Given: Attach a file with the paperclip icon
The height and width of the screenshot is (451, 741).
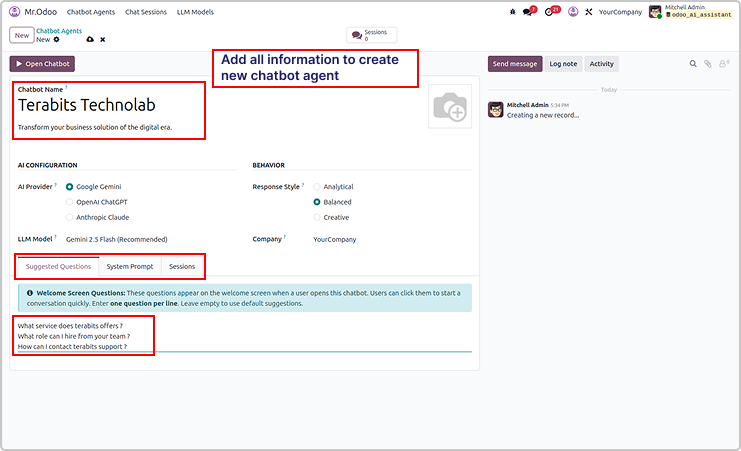Looking at the screenshot, I should click(707, 64).
